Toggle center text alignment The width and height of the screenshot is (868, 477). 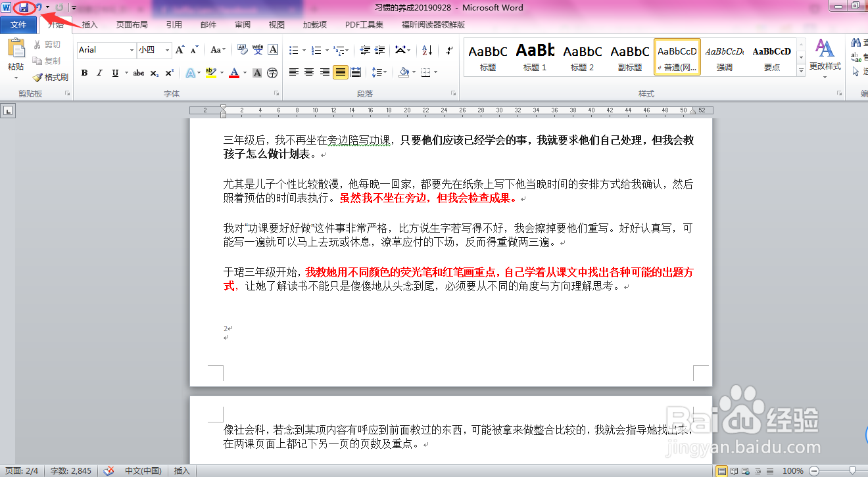[308, 72]
